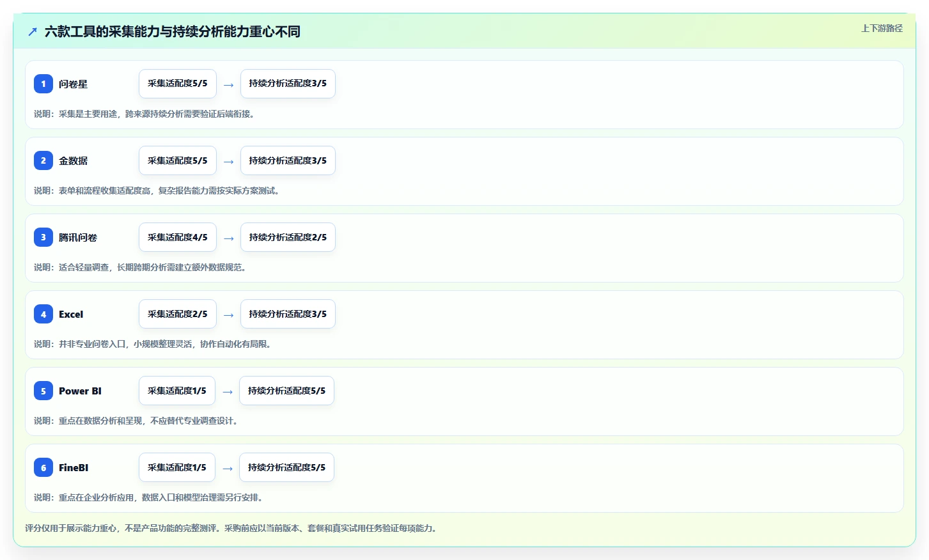Screen dimensions: 929x560
Task: Click the 金数据 tool name
Action: (x=73, y=160)
